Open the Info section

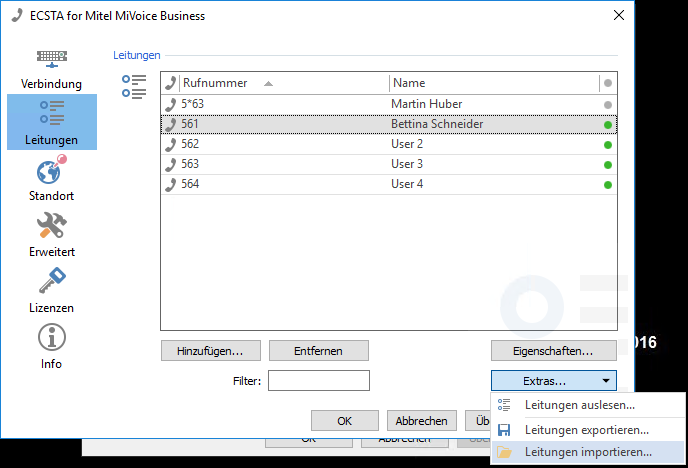pos(52,346)
